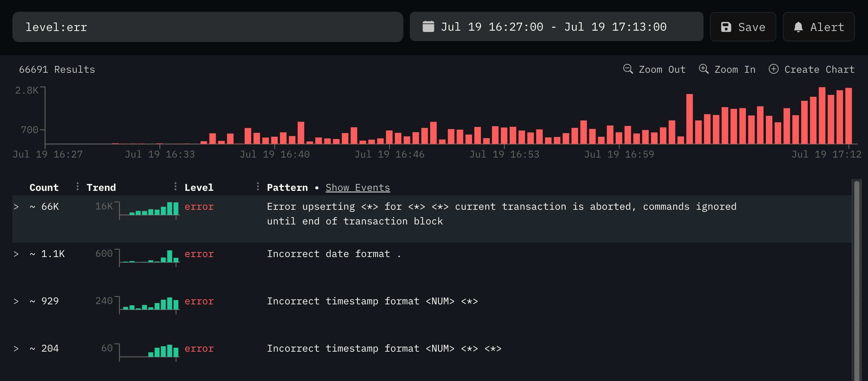
Task: Click the Zoom In magnifier icon
Action: (x=704, y=69)
